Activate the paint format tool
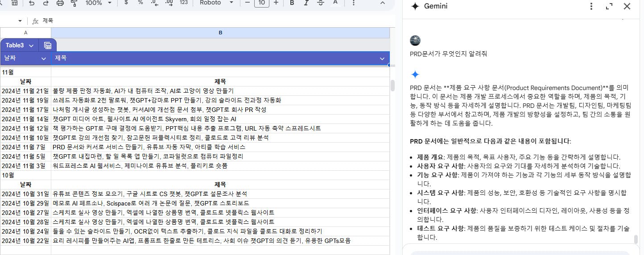 pos(74,3)
